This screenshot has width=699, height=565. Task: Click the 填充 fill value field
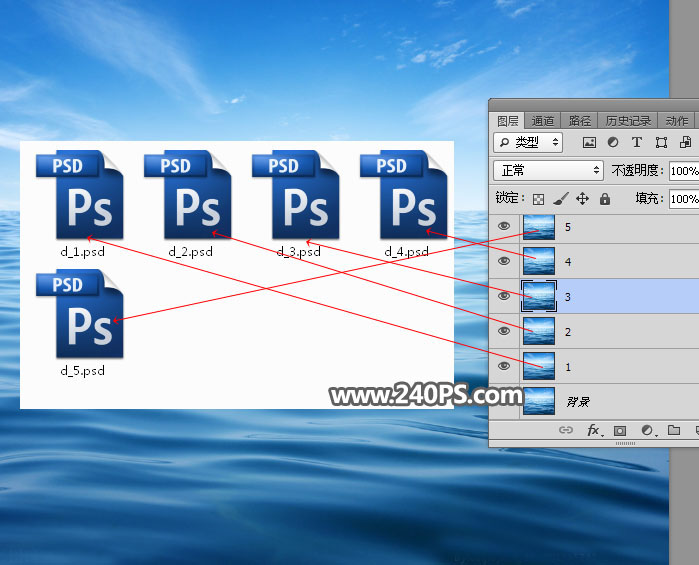click(684, 199)
